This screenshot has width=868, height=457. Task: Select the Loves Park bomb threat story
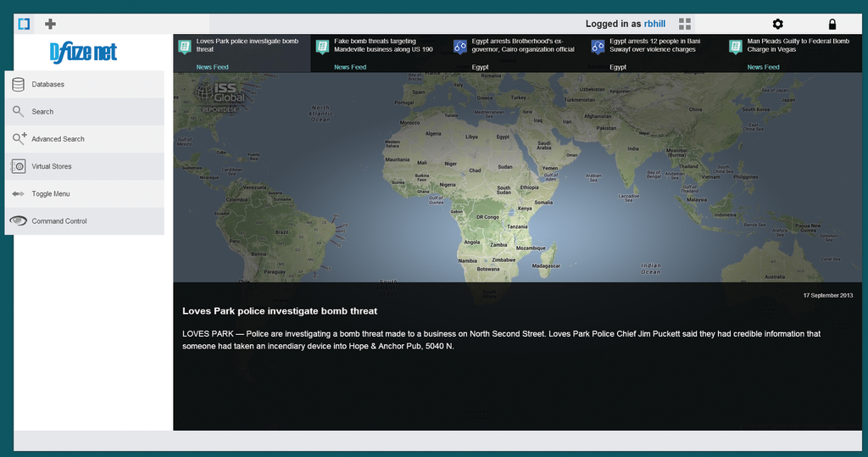tap(247, 46)
